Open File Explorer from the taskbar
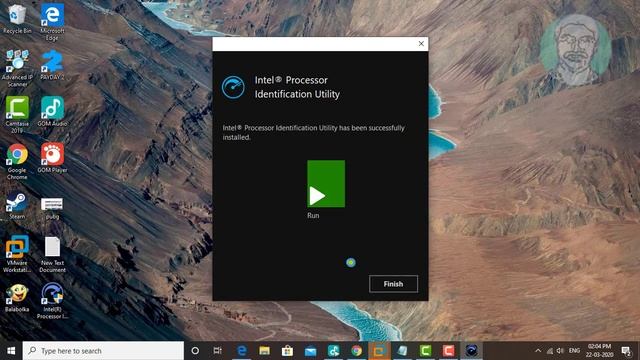 coord(264,351)
